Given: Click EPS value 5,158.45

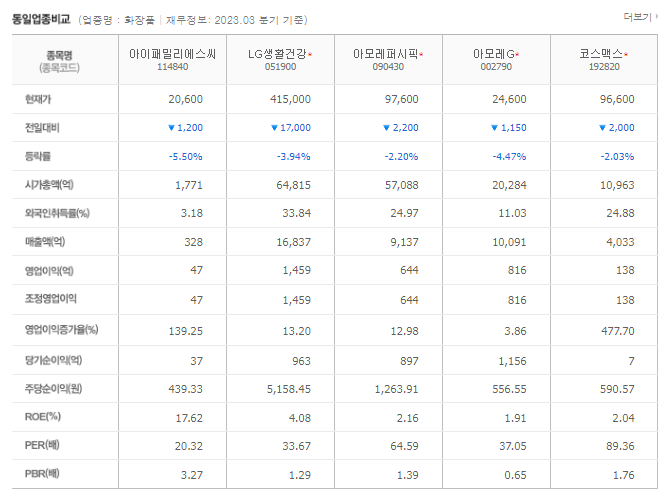Looking at the screenshot, I should tap(289, 389).
